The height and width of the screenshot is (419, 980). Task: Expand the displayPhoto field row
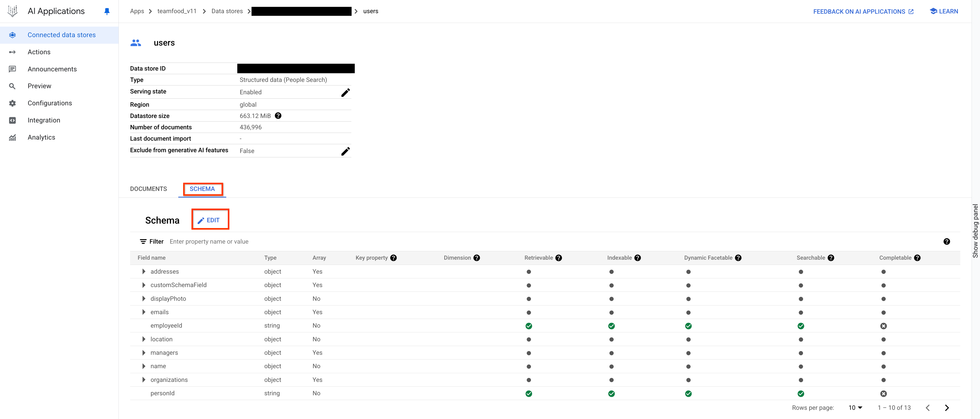144,299
